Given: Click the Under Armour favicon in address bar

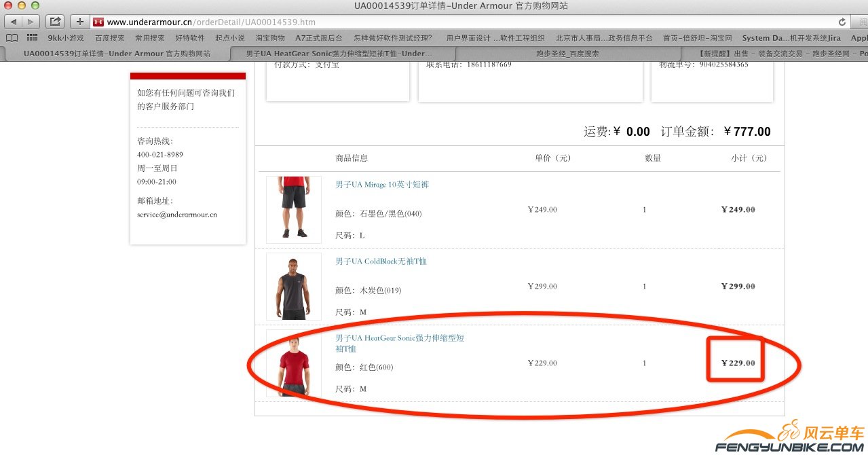Looking at the screenshot, I should (x=98, y=22).
